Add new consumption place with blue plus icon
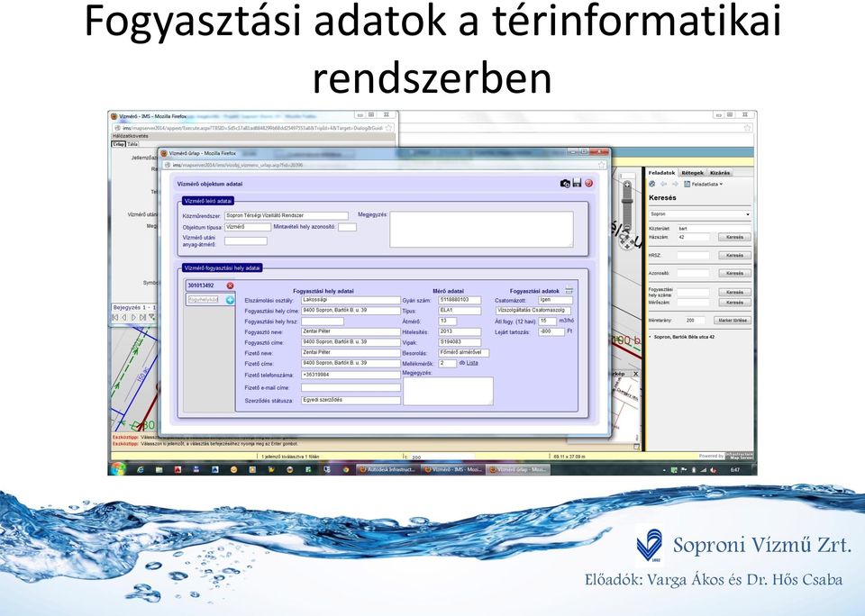This screenshot has height=616, width=865. point(230,300)
